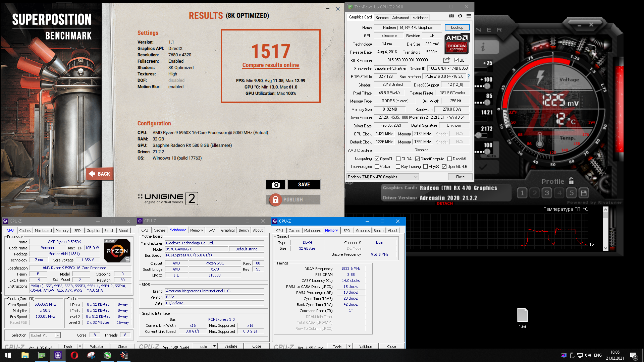
Task: Expand Tools arrow in CPU-Z Memory window
Action: pos(349,346)
